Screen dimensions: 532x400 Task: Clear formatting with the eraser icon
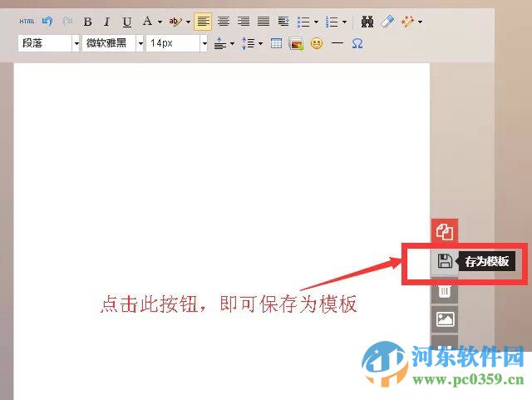click(387, 22)
